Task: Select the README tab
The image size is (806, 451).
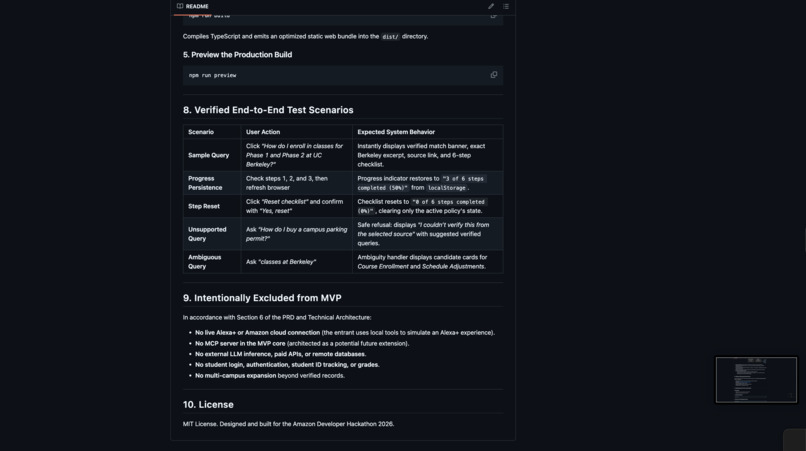Action: (193, 7)
